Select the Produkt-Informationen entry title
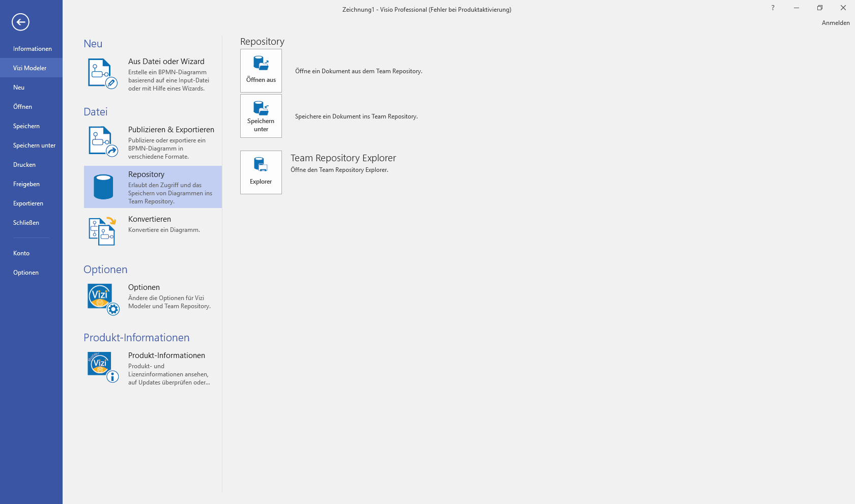This screenshot has height=504, width=855. tap(166, 355)
